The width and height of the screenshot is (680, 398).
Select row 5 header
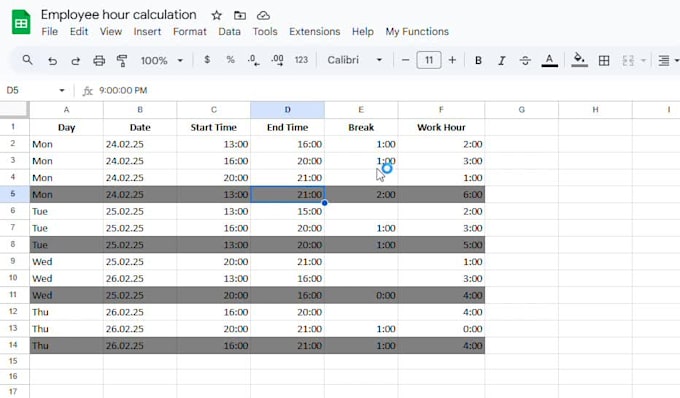coord(13,194)
